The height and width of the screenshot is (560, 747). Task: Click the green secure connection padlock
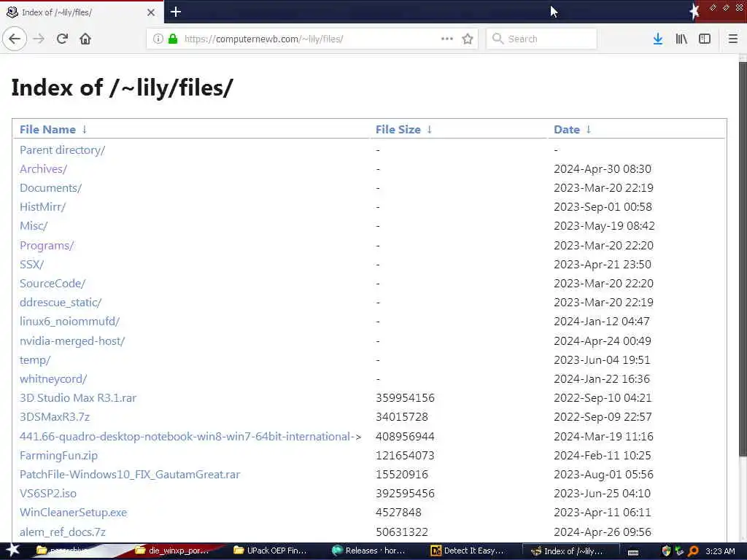point(173,39)
